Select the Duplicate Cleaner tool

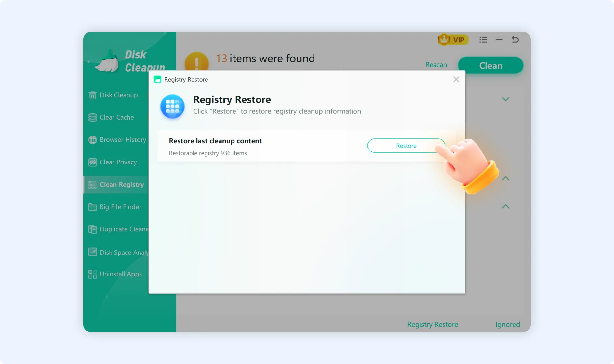coord(124,229)
